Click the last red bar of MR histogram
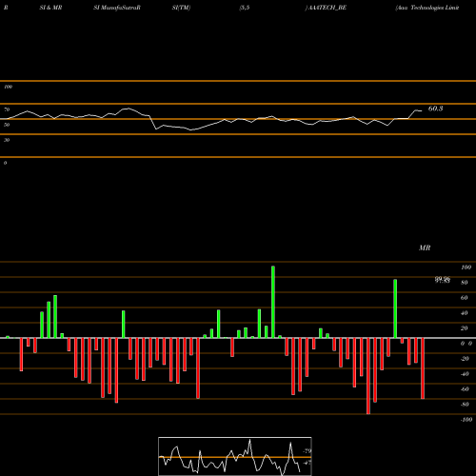This screenshot has width=476, height=476. click(x=423, y=368)
